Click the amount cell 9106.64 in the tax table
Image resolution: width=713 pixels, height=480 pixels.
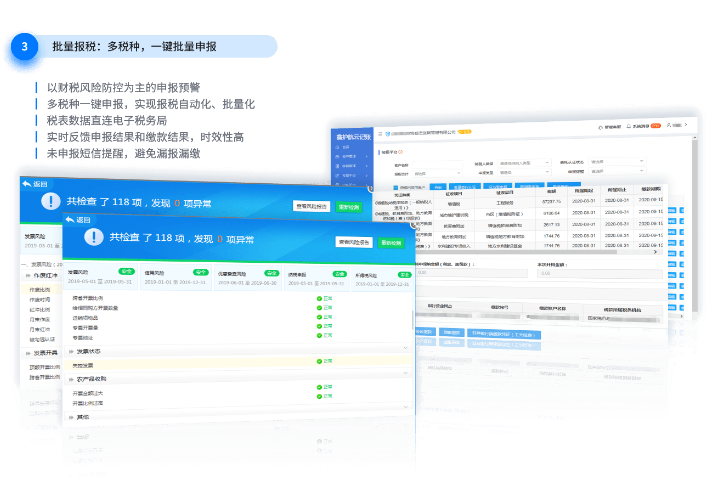coord(552,213)
